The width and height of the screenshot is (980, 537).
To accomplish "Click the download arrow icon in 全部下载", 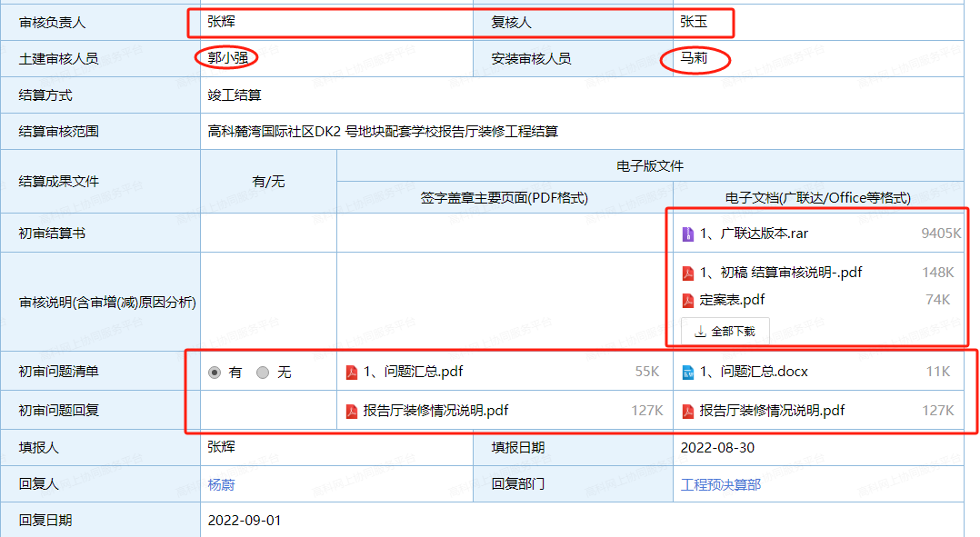I will click(x=700, y=332).
